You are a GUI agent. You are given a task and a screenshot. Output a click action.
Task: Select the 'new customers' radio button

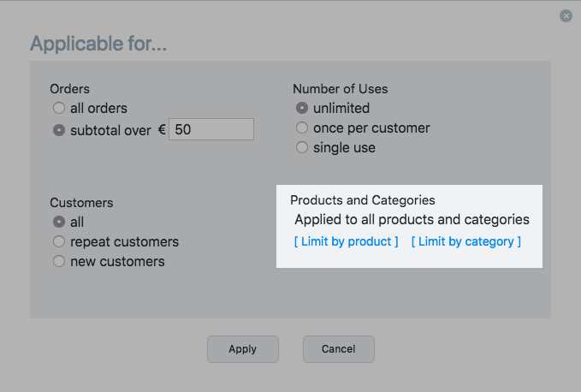point(58,262)
